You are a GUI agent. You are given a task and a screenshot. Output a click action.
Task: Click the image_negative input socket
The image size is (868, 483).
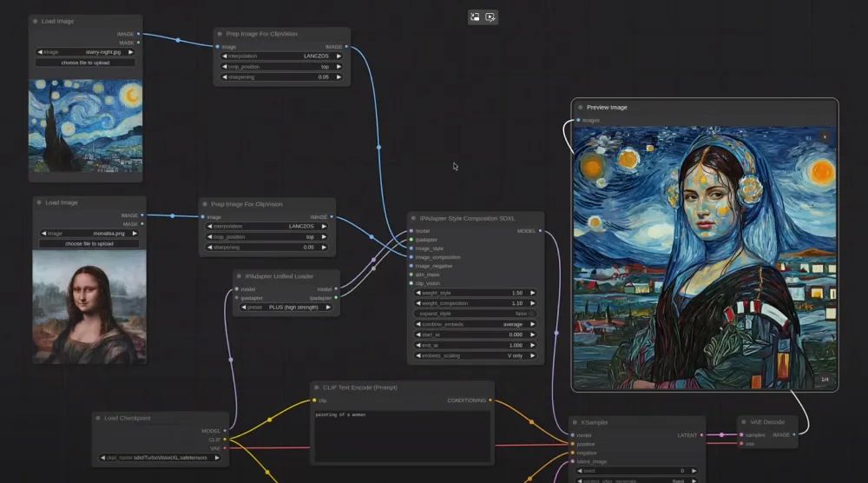(x=411, y=266)
